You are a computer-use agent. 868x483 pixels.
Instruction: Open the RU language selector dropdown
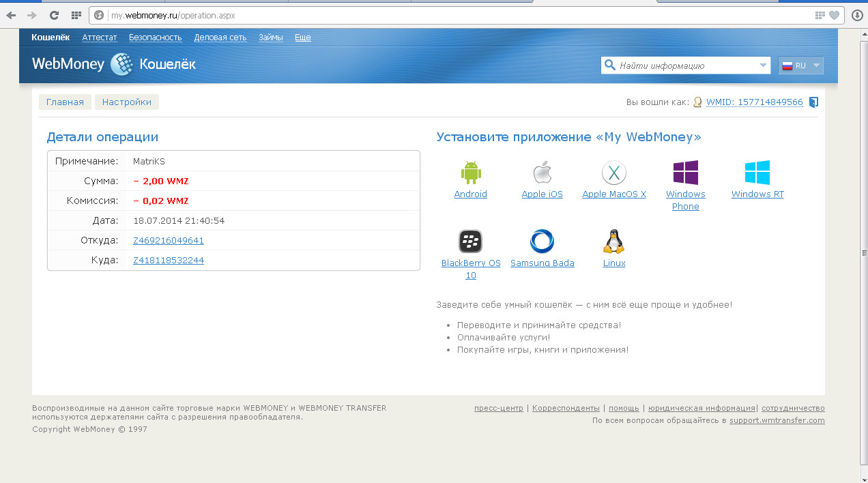click(801, 65)
